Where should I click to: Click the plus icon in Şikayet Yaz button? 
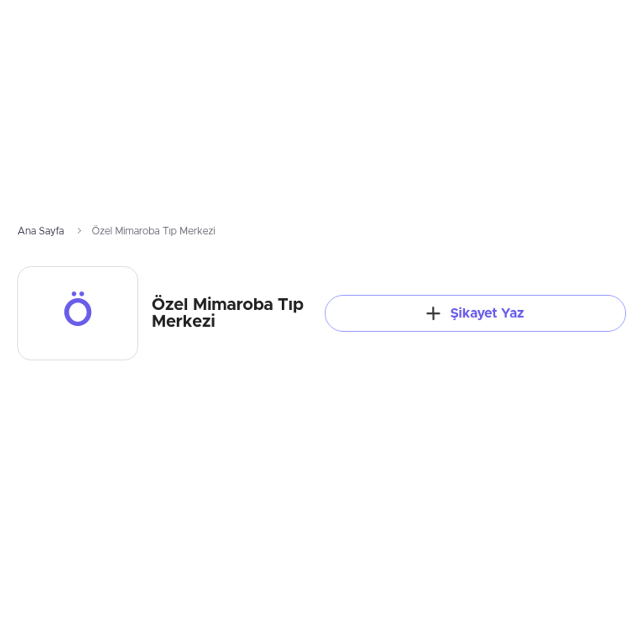coord(433,313)
